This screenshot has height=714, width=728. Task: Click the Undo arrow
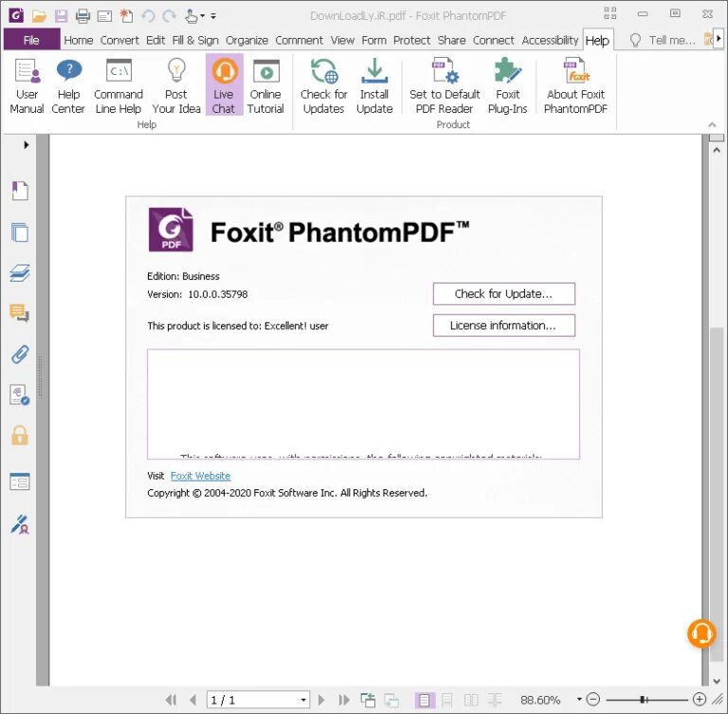click(x=148, y=16)
